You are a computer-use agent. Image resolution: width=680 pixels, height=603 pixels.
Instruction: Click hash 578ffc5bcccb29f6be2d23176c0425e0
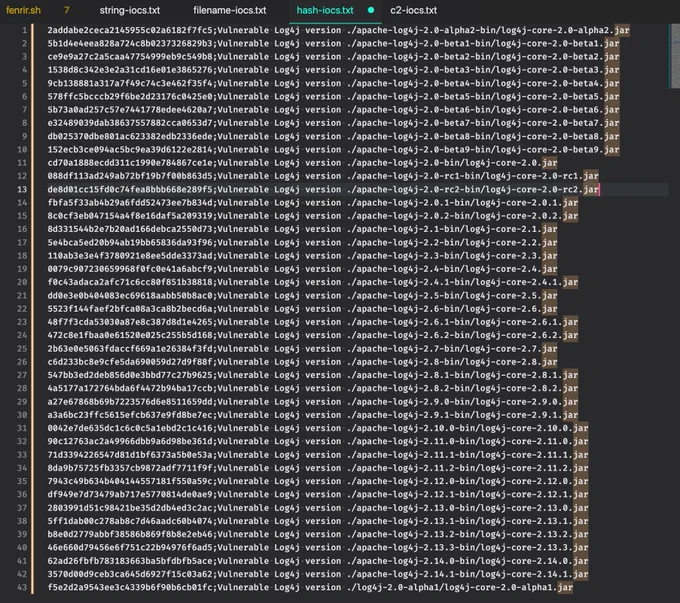(131, 97)
